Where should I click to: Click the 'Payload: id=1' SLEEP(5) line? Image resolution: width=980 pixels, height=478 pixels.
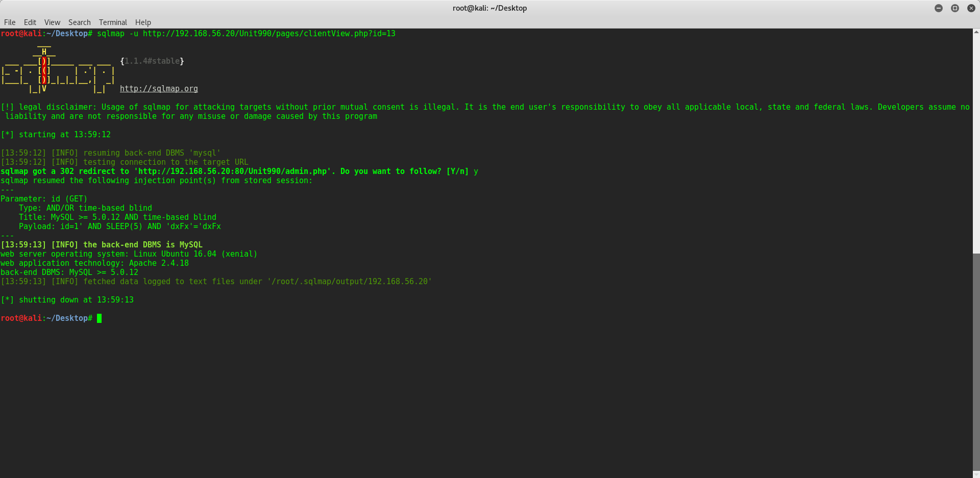click(x=120, y=227)
